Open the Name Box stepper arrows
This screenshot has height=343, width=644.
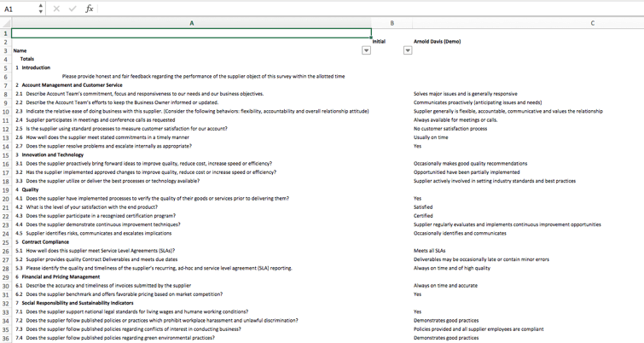coord(40,9)
